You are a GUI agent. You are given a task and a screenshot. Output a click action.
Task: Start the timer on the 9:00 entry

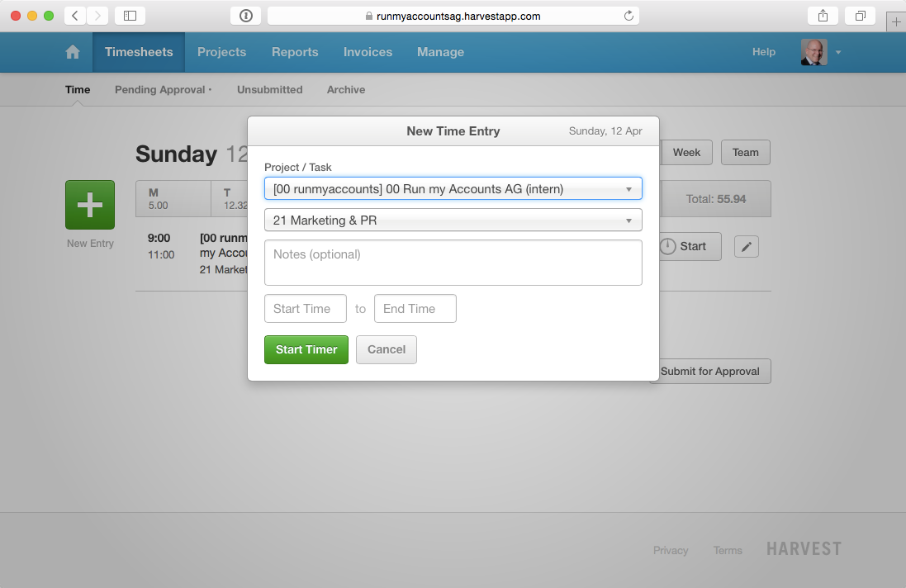pyautogui.click(x=690, y=247)
